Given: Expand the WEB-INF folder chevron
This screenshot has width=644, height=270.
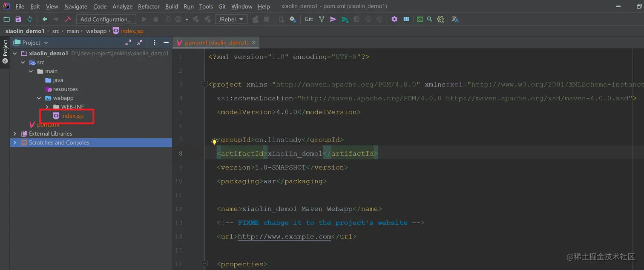Looking at the screenshot, I should point(47,107).
